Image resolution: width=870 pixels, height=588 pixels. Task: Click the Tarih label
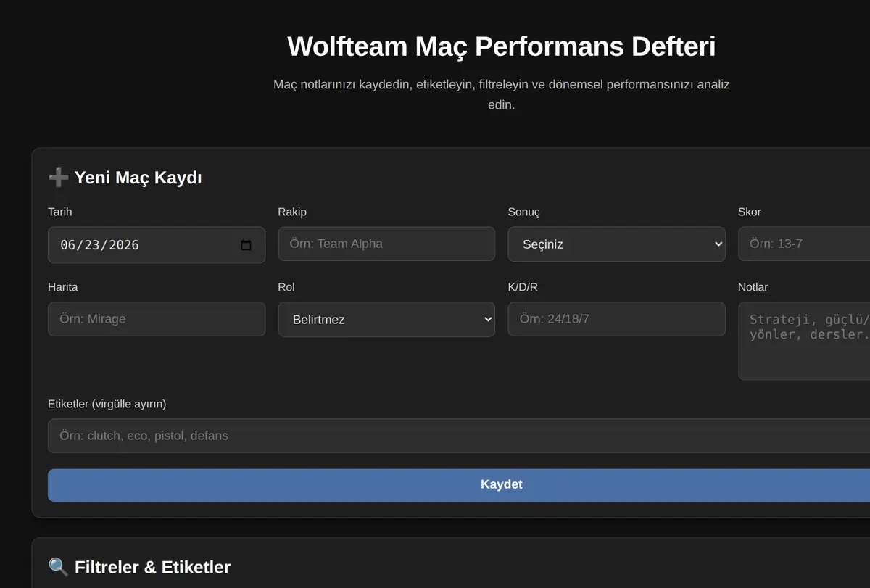(60, 212)
